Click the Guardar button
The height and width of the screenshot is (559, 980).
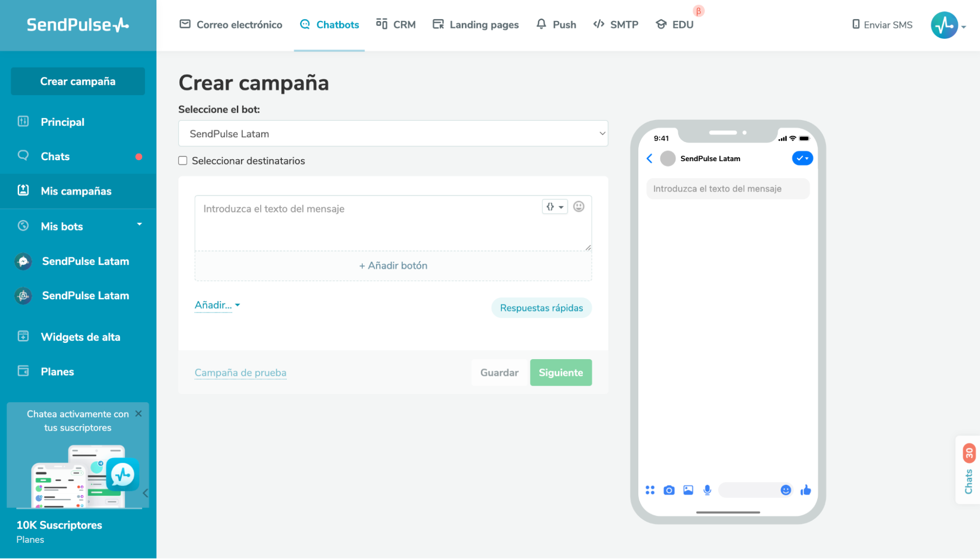pyautogui.click(x=500, y=372)
